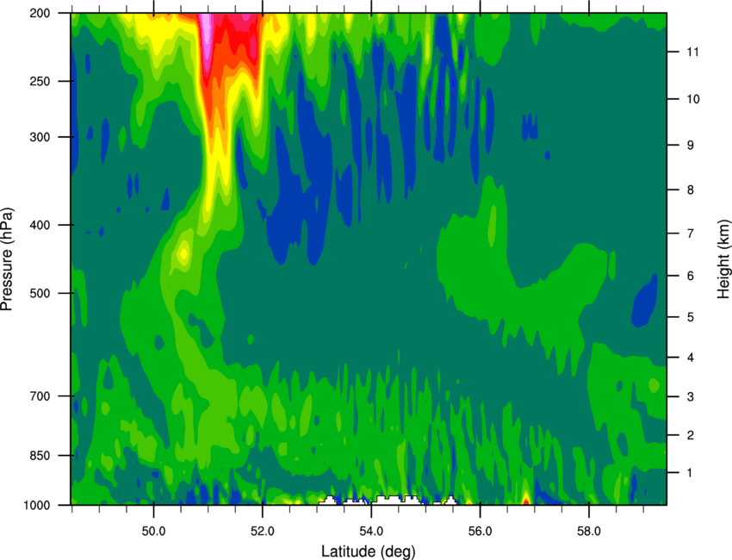Click the 2 km height label
The height and width of the screenshot is (560, 732).
(691, 435)
